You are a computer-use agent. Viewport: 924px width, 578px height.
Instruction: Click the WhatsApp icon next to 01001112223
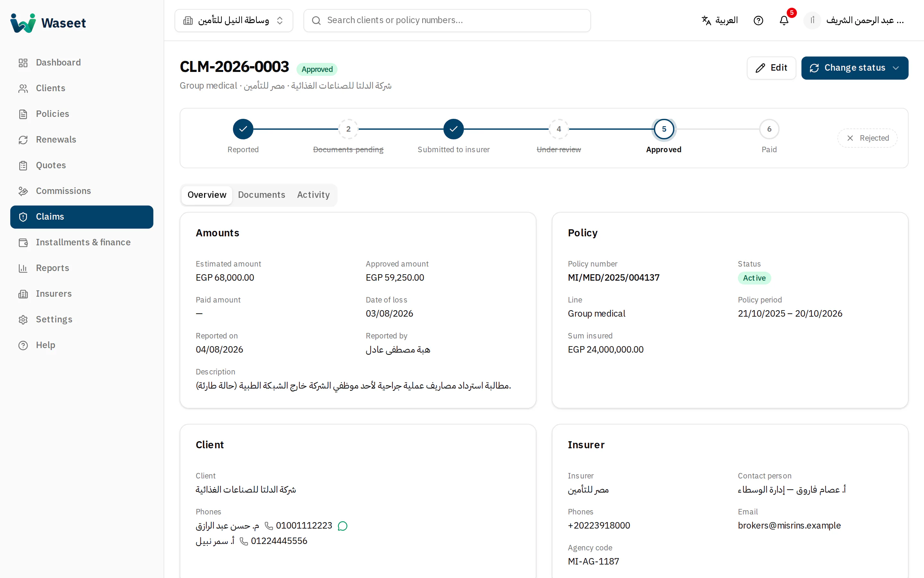(x=343, y=526)
